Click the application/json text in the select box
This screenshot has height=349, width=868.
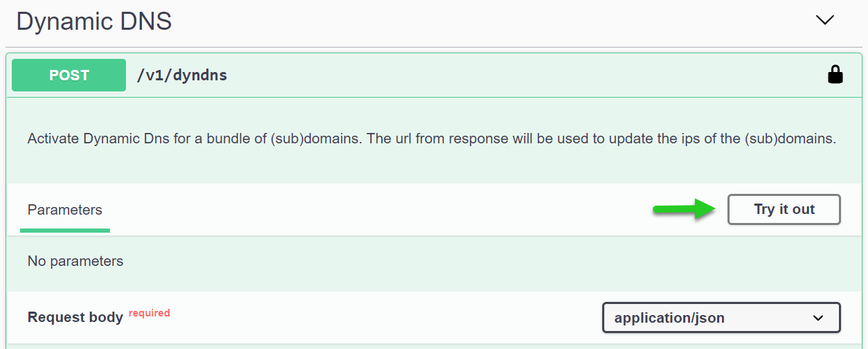[x=669, y=319]
